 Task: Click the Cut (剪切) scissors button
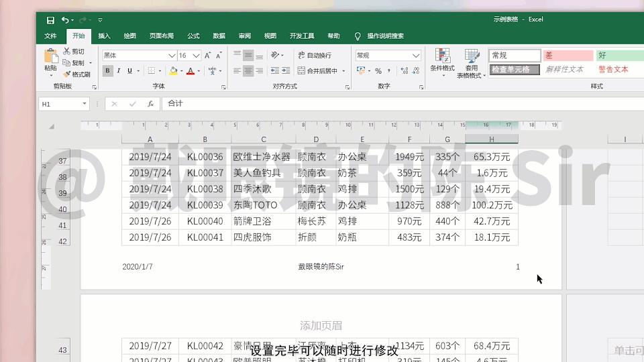tap(74, 52)
